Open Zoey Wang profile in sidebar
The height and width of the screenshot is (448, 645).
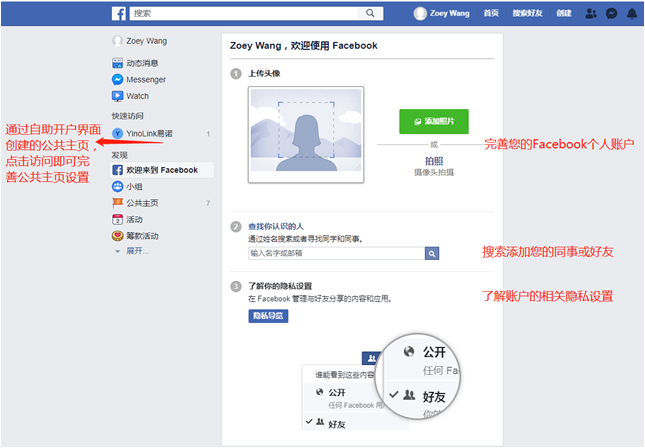coord(146,41)
